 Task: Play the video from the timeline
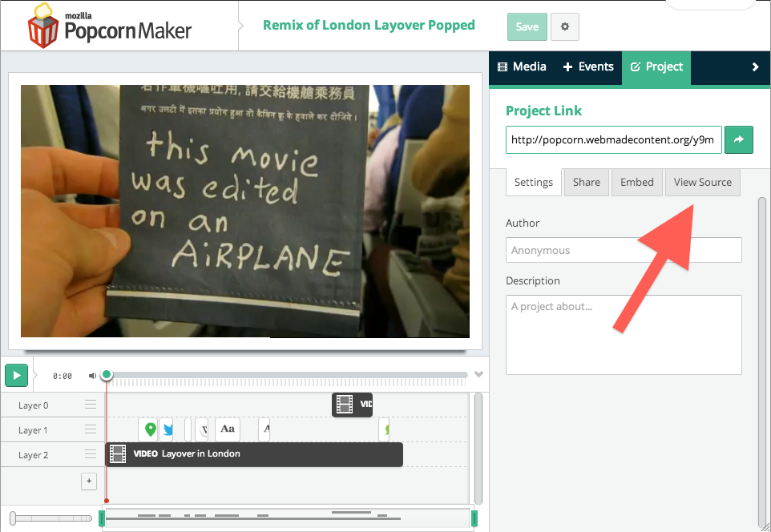click(16, 375)
